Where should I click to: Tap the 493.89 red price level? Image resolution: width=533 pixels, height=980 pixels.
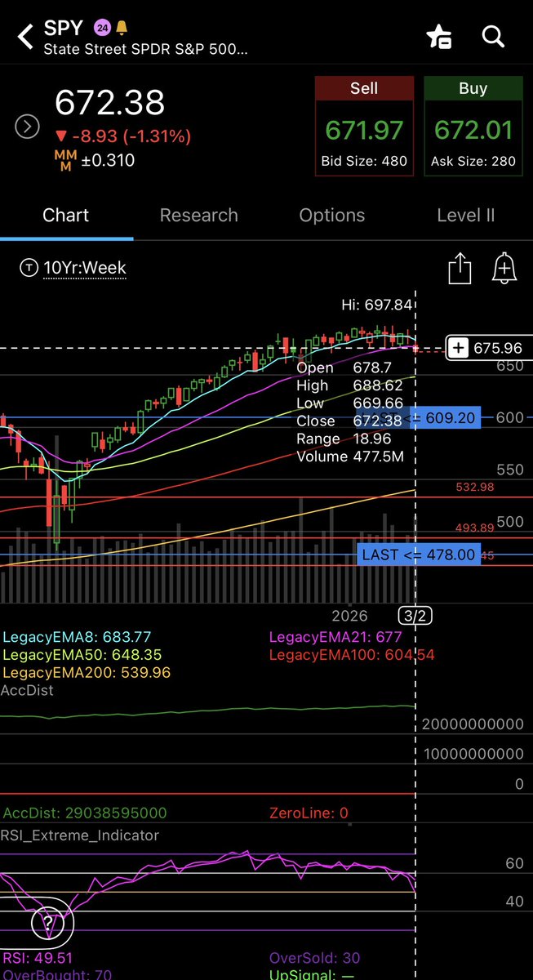475,528
